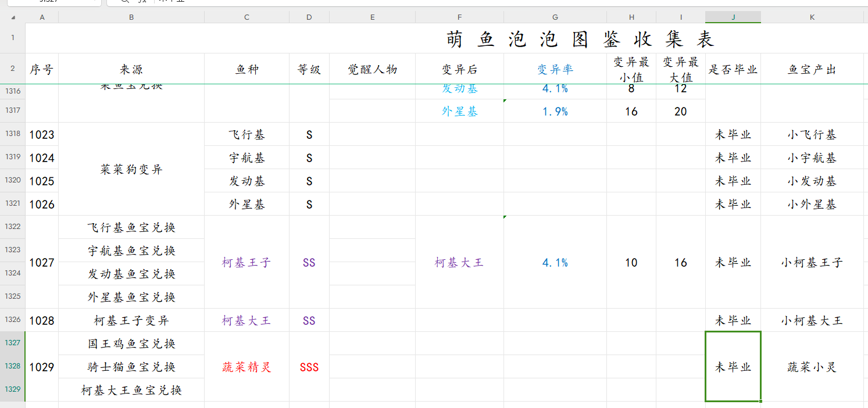Select column K header
The height and width of the screenshot is (408, 868).
point(812,17)
